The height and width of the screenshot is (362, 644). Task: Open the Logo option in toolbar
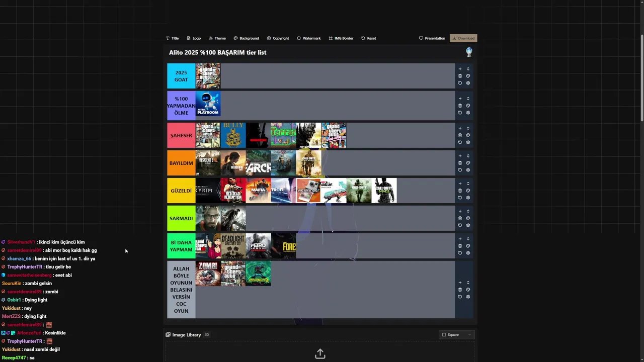click(x=194, y=38)
